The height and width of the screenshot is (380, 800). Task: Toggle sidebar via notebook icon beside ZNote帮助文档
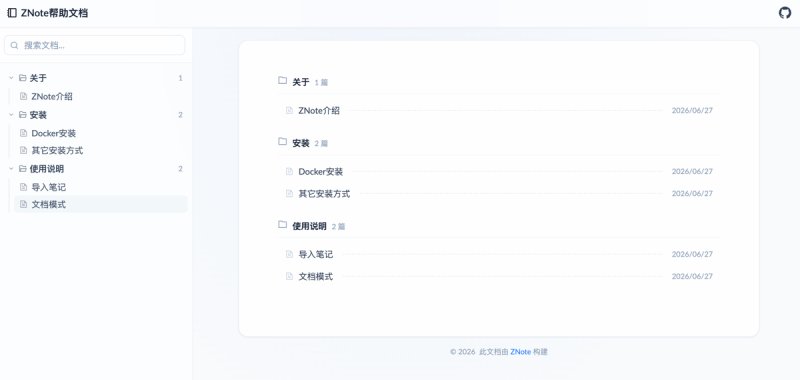tap(12, 13)
